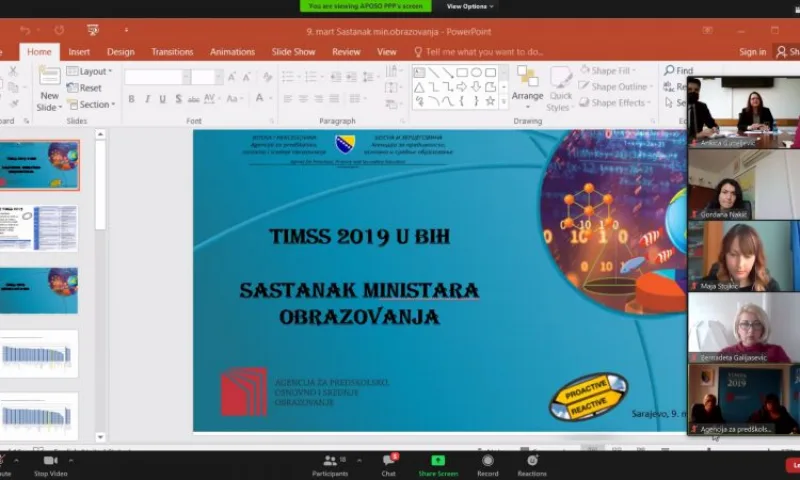This screenshot has height=480, width=800.
Task: Toggle Underline text formatting
Action: 162,99
